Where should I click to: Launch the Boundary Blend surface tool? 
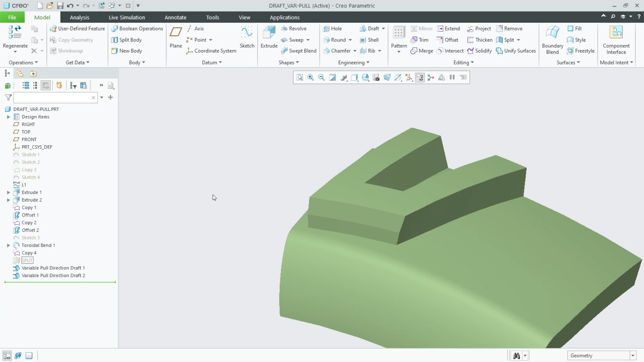coord(552,40)
